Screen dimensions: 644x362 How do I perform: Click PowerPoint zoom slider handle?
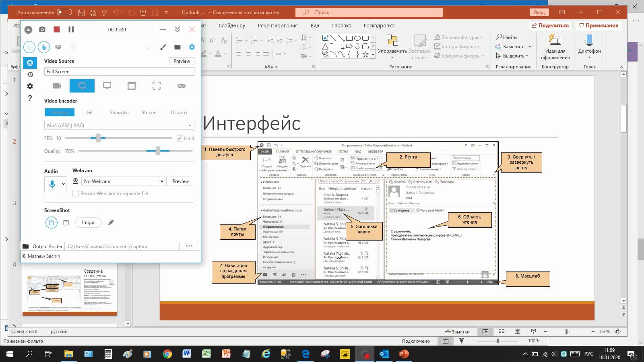566,332
